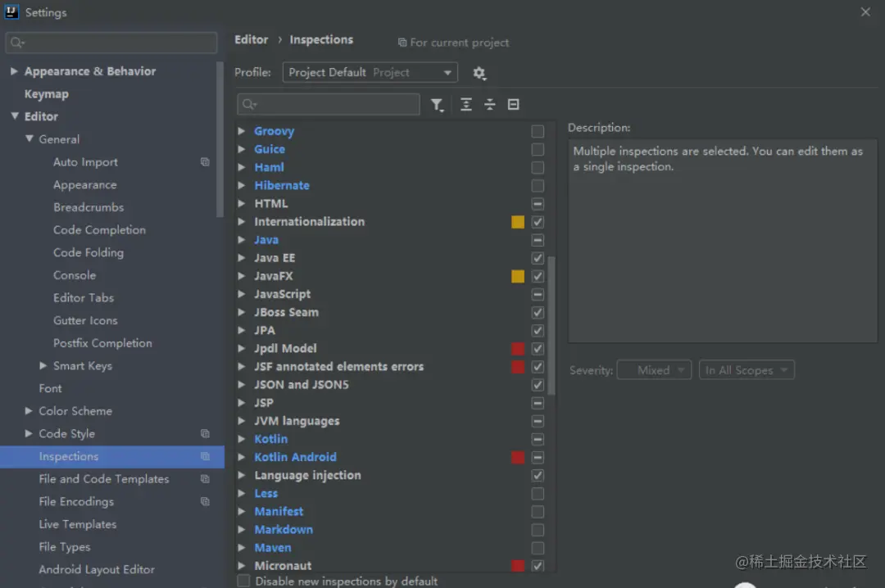Enable the Groovy inspections checkbox
This screenshot has height=588, width=885.
pyautogui.click(x=538, y=132)
